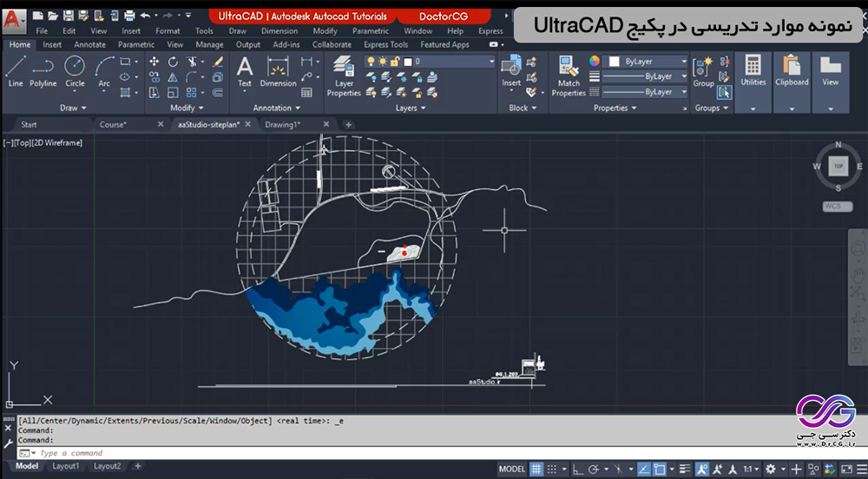Open the object color ByLayer dropdown
This screenshot has height=479, width=868.
pos(645,62)
